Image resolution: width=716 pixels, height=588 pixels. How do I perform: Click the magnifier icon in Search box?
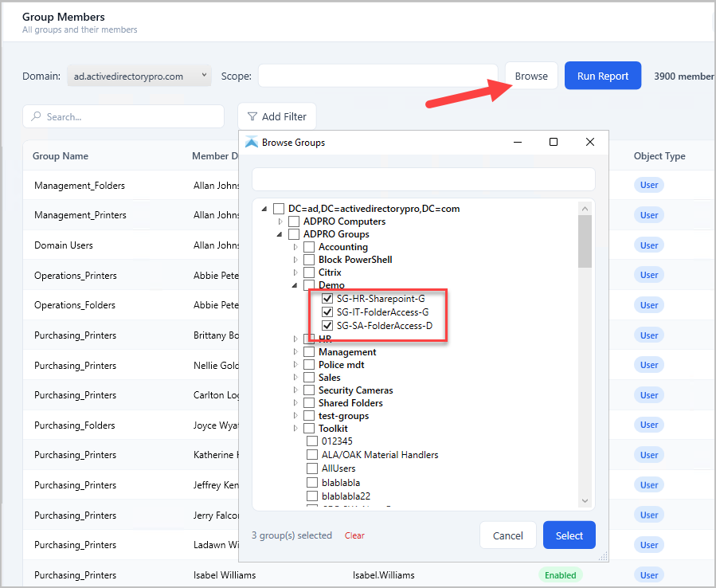click(x=36, y=116)
